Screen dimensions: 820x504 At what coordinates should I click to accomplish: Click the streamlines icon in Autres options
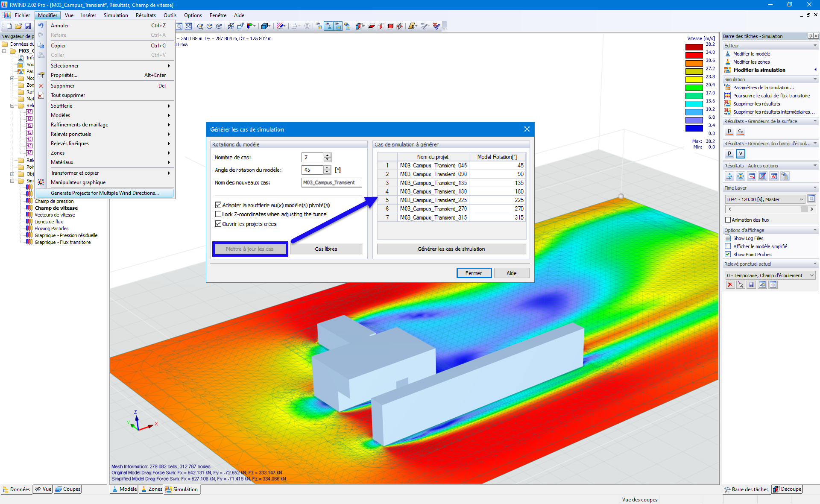741,176
